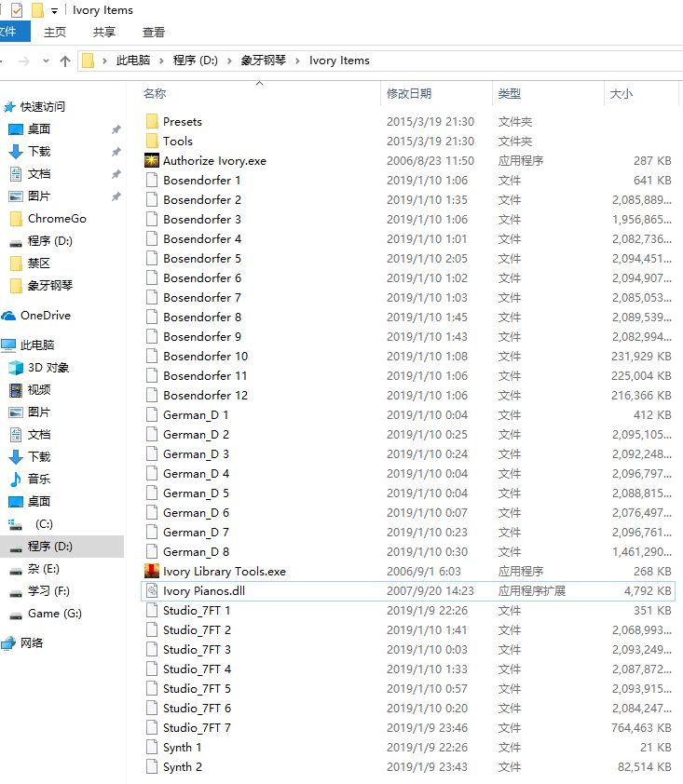Click 象牙钢琴 in the address breadcrumb
Screen dimensions: 683x784
263,61
